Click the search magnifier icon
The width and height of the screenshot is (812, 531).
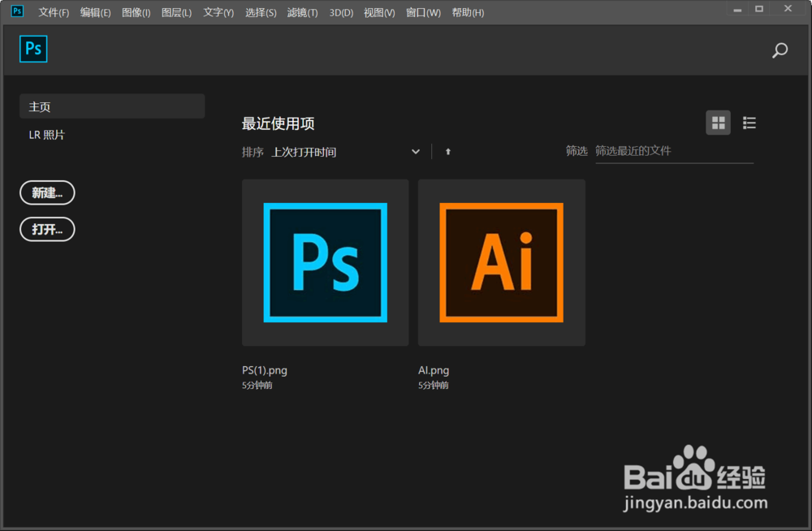click(780, 50)
